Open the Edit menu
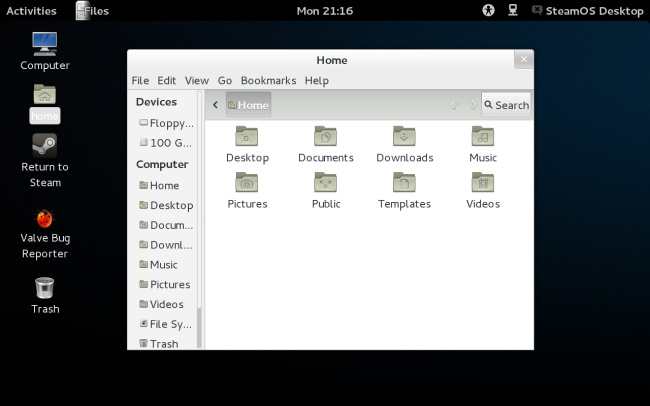 [x=167, y=80]
